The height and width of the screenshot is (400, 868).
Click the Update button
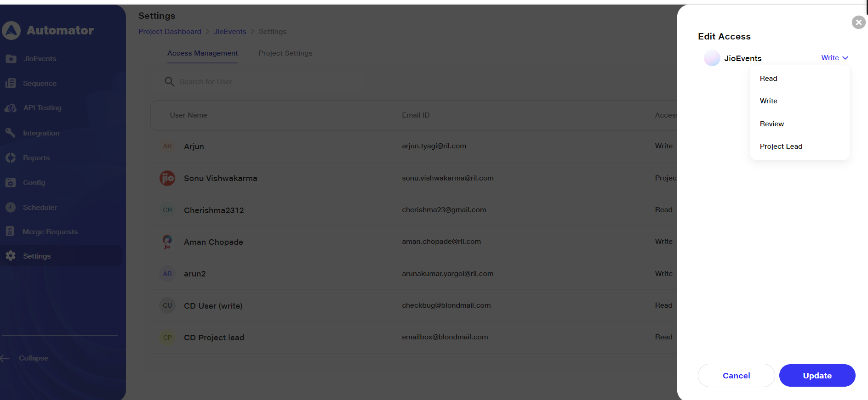[x=817, y=376]
